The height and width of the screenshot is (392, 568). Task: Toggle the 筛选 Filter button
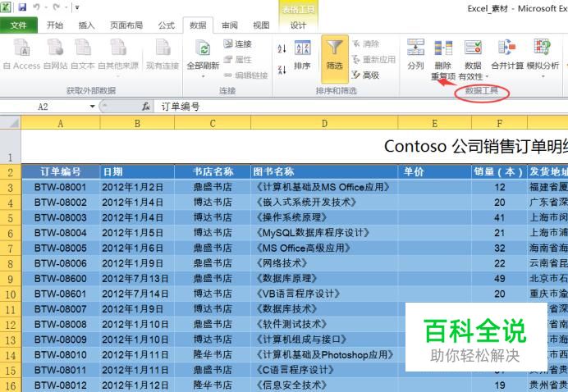click(335, 59)
